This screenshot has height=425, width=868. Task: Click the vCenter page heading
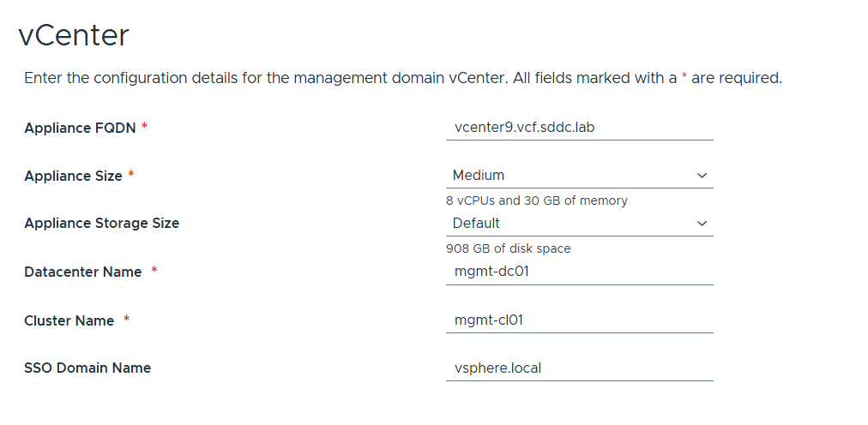click(x=74, y=36)
